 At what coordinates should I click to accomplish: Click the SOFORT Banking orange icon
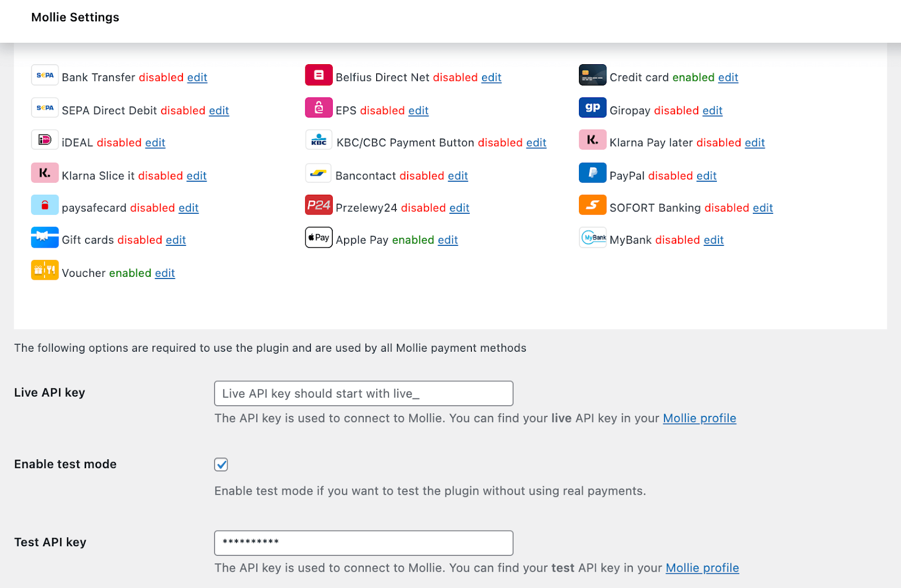pos(592,205)
